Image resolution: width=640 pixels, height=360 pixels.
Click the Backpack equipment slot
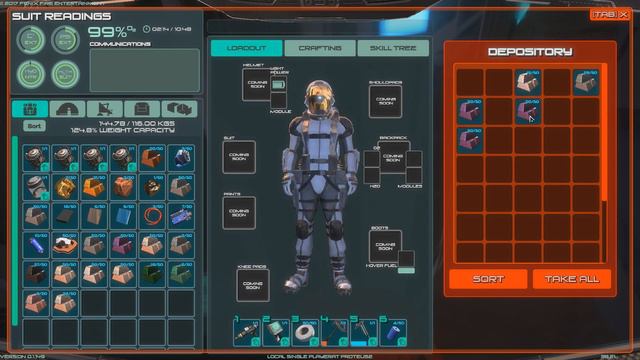point(393,158)
